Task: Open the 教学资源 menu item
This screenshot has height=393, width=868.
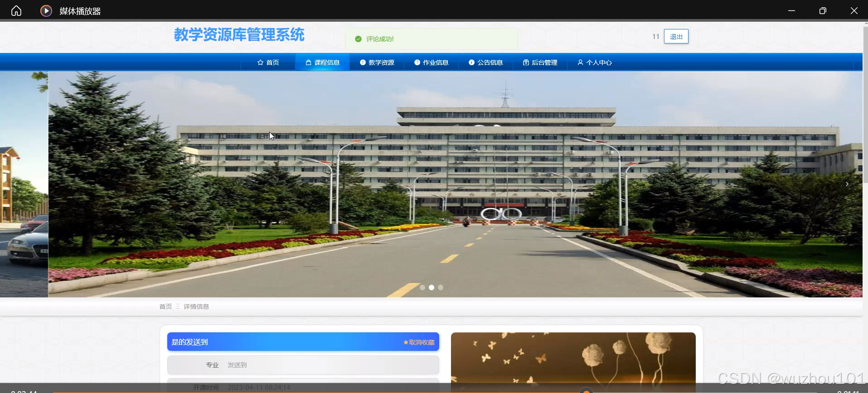Action: click(x=377, y=62)
